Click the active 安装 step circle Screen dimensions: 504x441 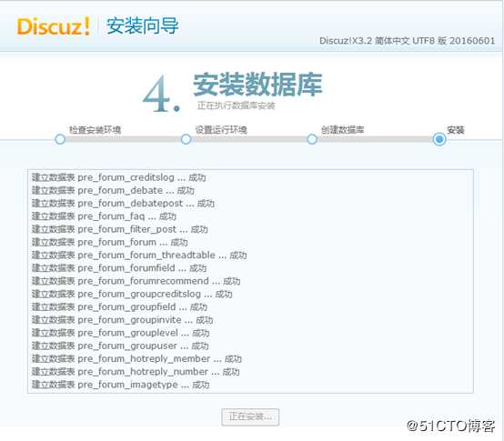point(439,139)
